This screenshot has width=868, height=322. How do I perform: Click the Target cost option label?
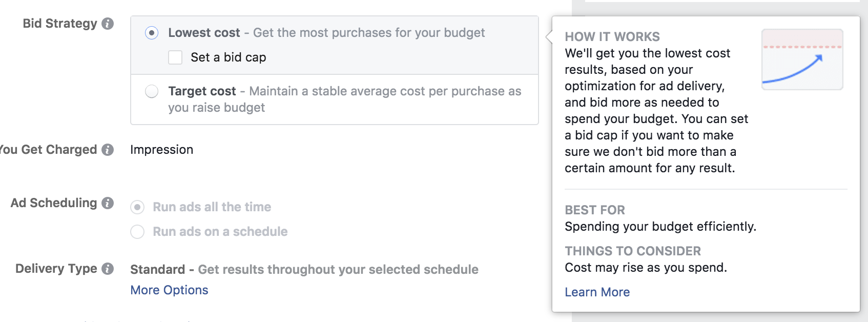coord(202,91)
